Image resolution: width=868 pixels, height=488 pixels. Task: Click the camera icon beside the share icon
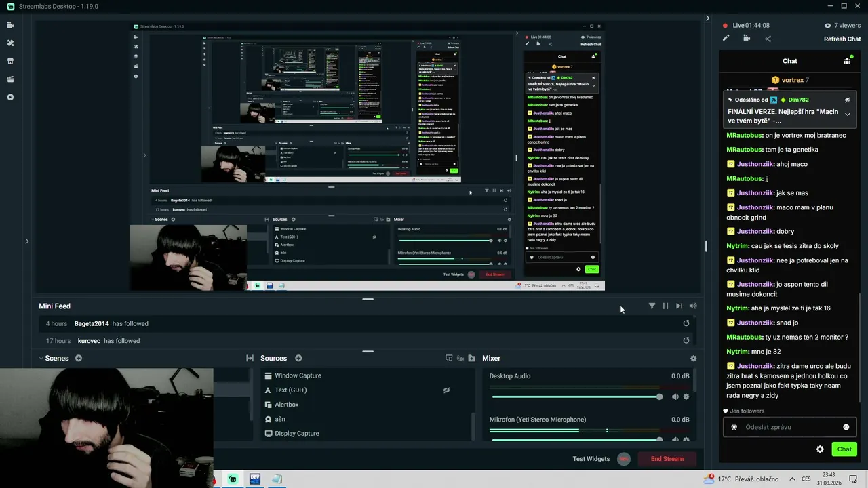coord(747,38)
